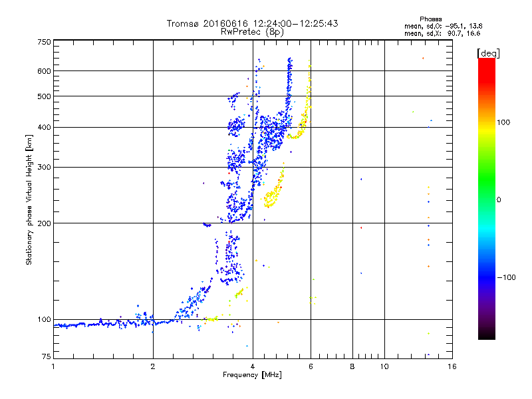Screen dimensions: 532x399
Task: Click the 'mean, sd,O: -95.1, 13.8' line
Action: point(443,26)
